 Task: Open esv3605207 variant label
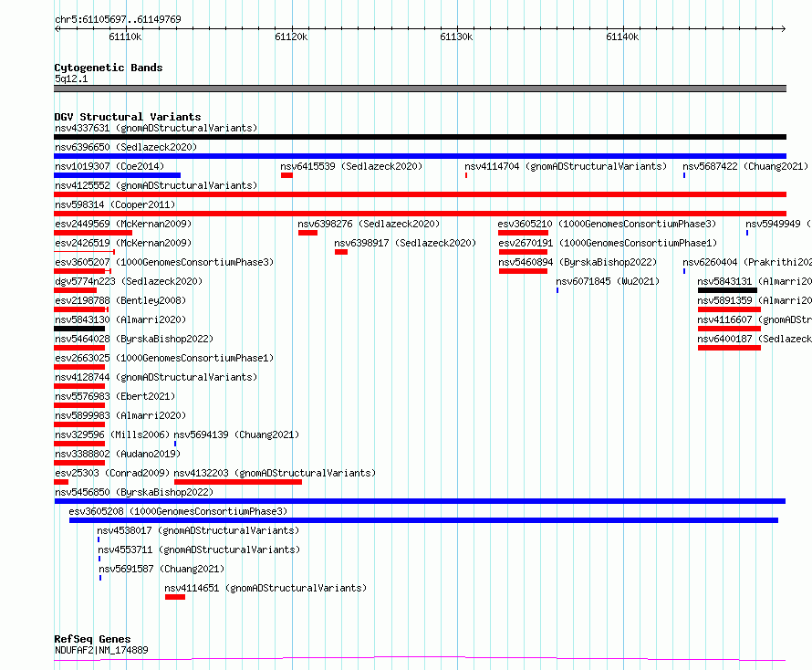(x=164, y=262)
